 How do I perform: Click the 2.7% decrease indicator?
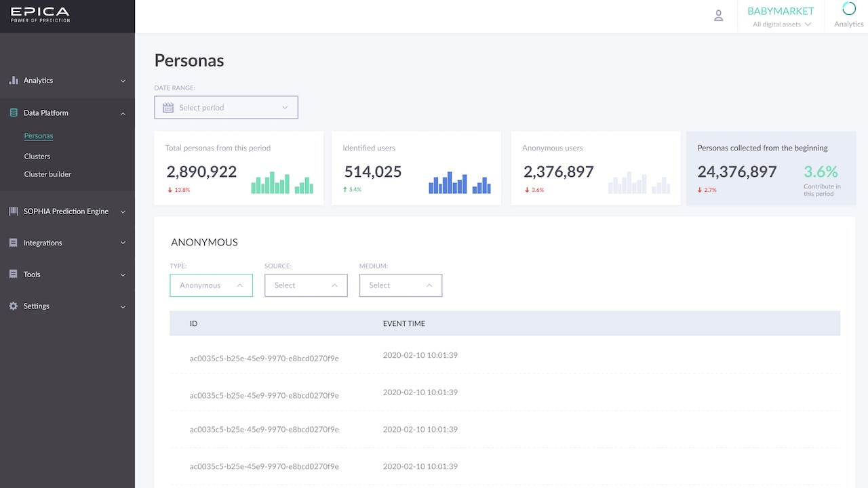(x=707, y=190)
